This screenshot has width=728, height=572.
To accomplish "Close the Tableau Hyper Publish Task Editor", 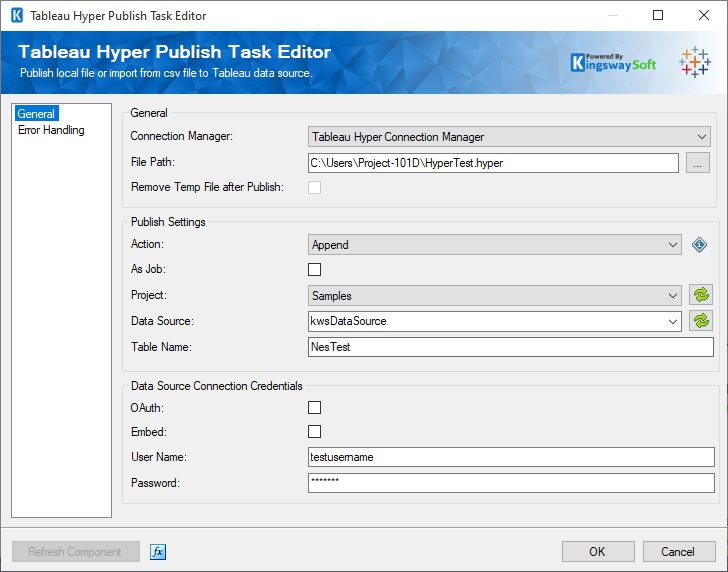I will [704, 15].
